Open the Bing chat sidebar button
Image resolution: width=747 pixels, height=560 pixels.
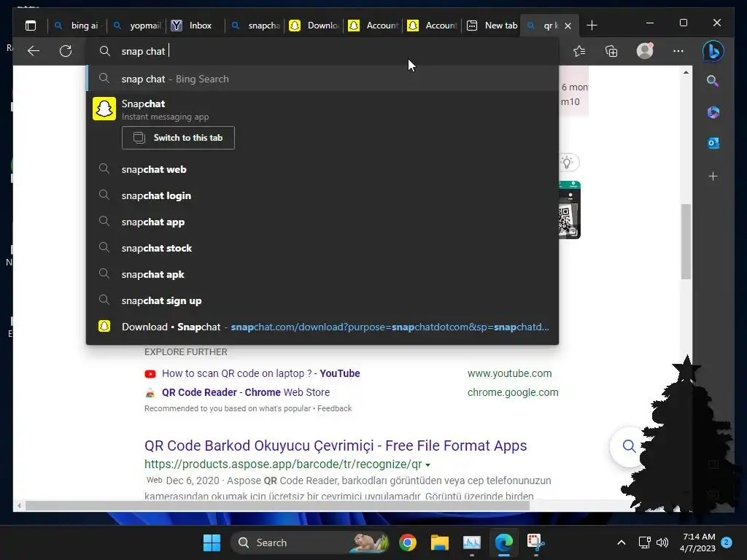pyautogui.click(x=713, y=51)
